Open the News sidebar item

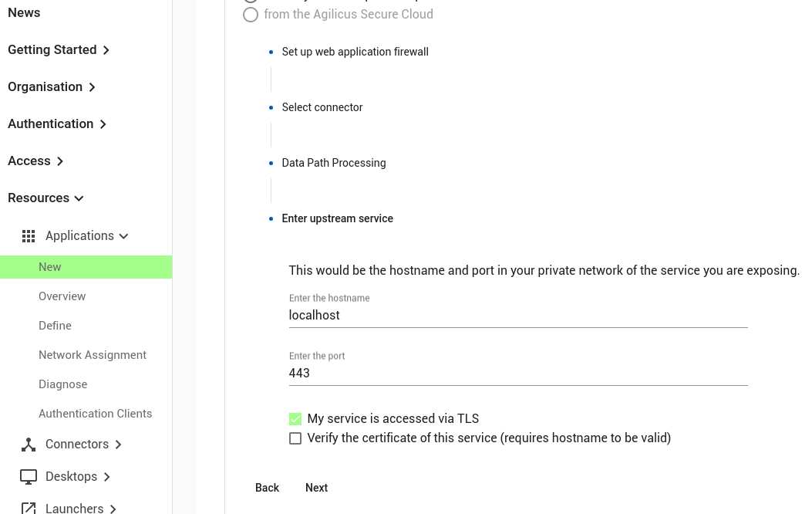point(24,13)
